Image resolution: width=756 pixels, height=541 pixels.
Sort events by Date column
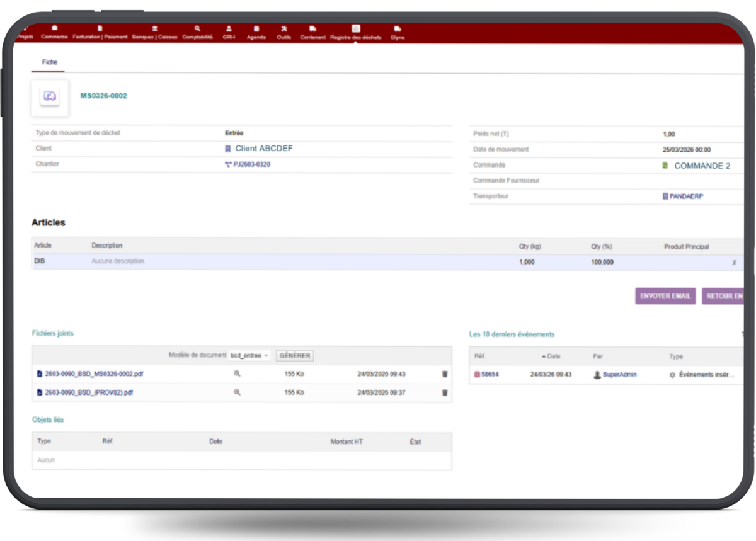[x=553, y=356]
